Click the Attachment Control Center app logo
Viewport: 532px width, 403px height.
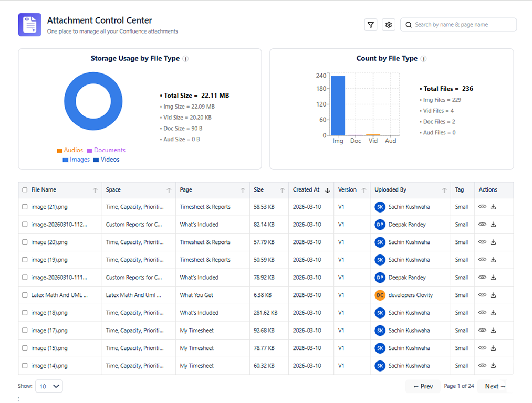click(29, 25)
